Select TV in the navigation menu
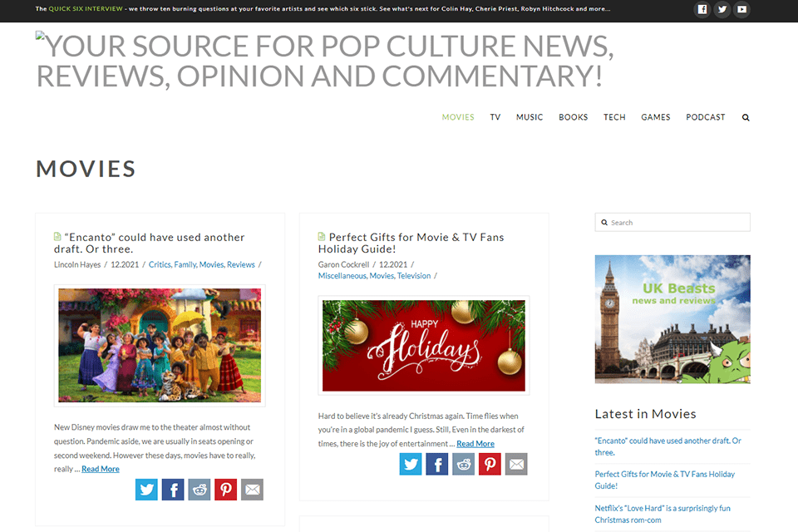This screenshot has height=532, width=798. 495,117
